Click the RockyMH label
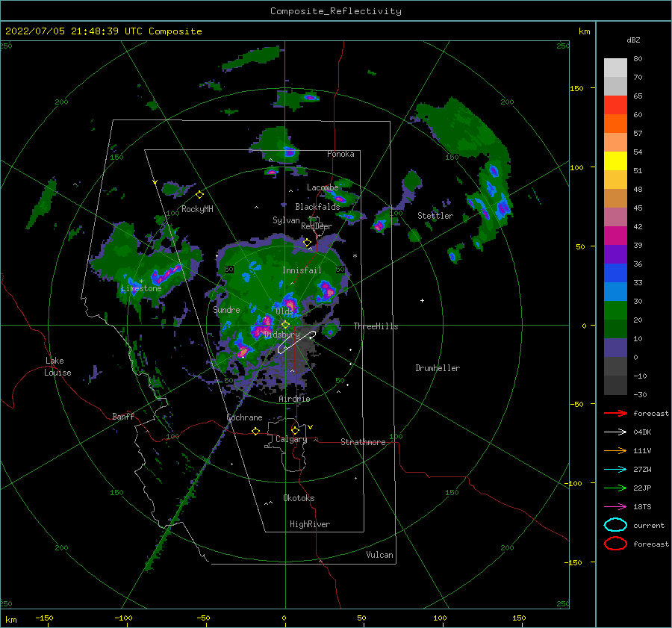 [x=197, y=209]
